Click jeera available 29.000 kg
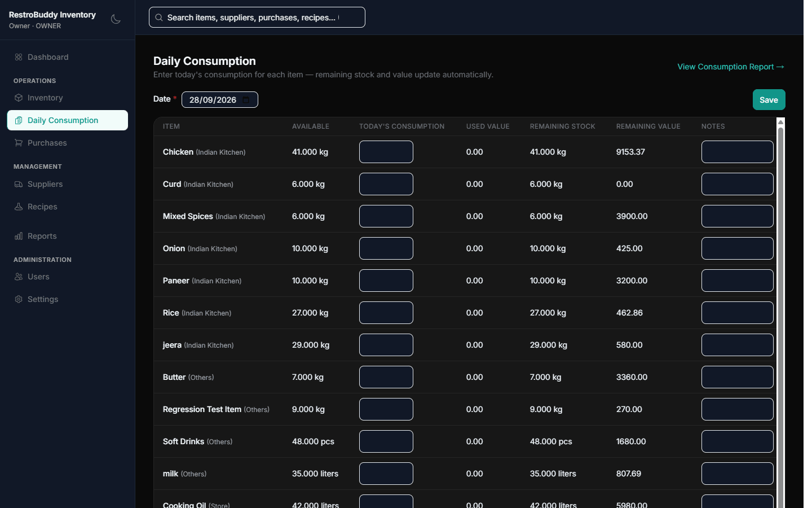812x508 pixels. point(311,345)
